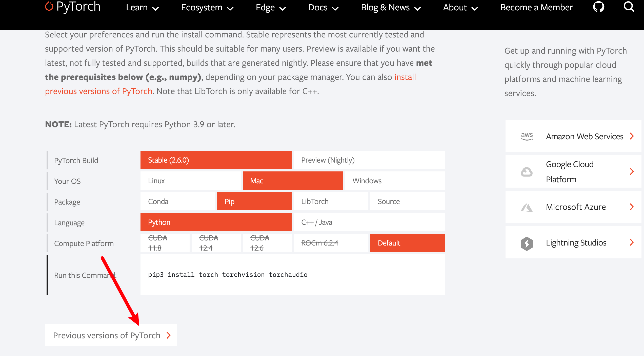Image resolution: width=644 pixels, height=356 pixels.
Task: Select C++ / Java as the language
Action: click(369, 222)
